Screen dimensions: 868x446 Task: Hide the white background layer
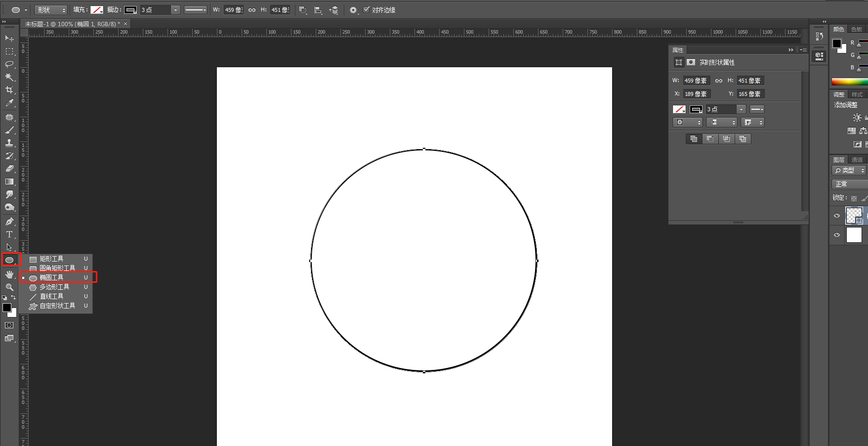[x=837, y=235]
